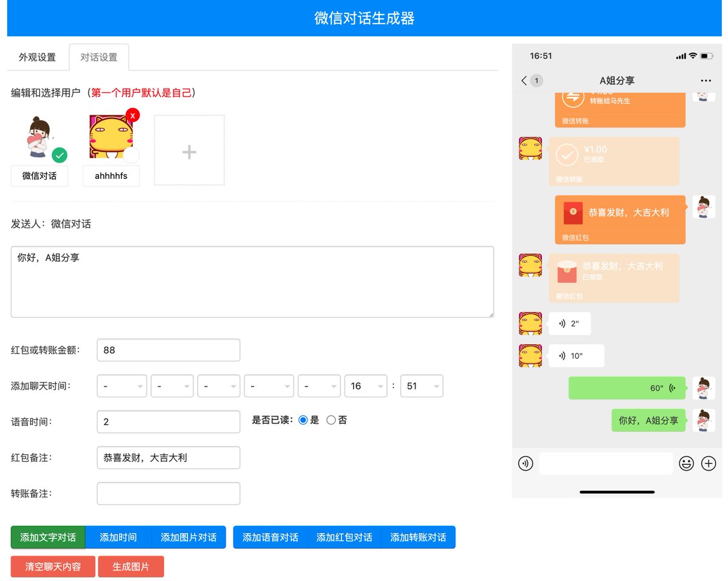Toggle empty select circle on ahhhhfs user
Viewport: 728px width, 581px height.
132,155
